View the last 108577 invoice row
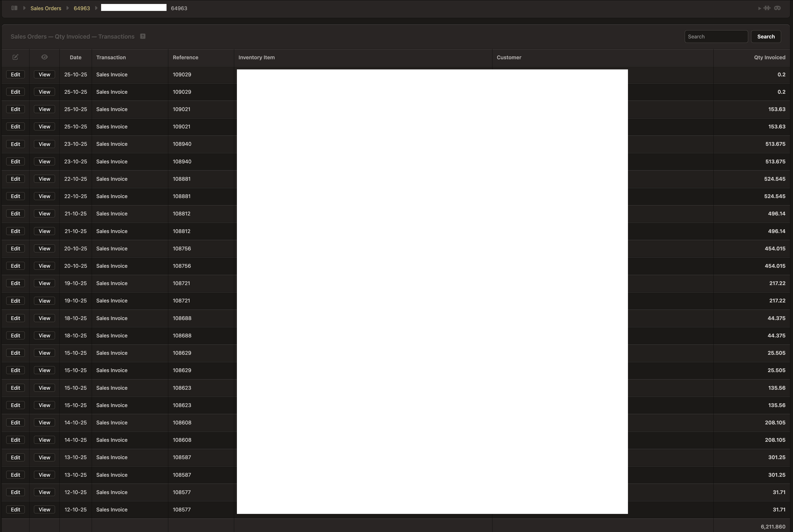 44,510
